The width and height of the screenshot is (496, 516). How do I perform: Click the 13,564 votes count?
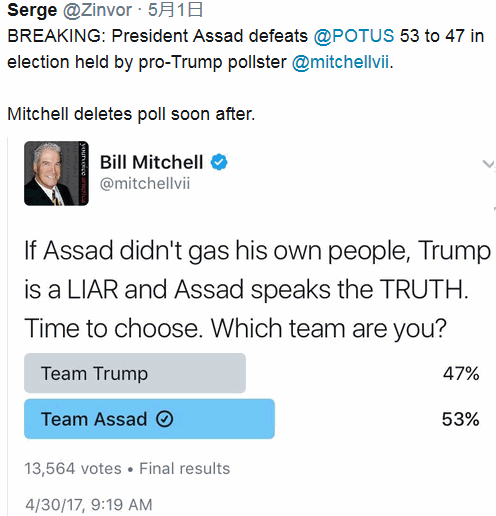click(x=73, y=469)
